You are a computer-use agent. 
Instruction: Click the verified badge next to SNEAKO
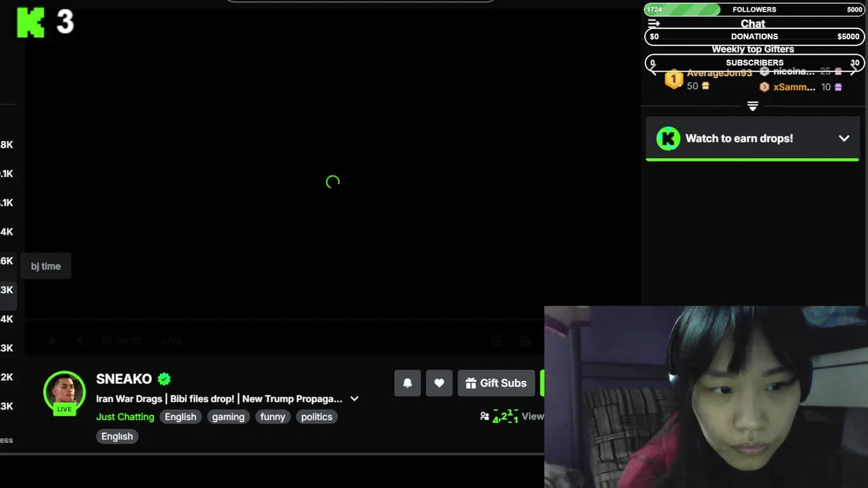pyautogui.click(x=164, y=379)
